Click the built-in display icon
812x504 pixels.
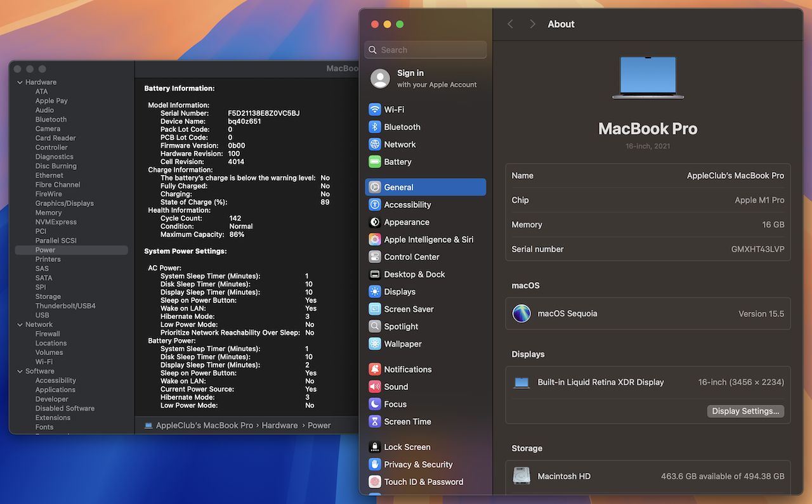click(x=521, y=382)
